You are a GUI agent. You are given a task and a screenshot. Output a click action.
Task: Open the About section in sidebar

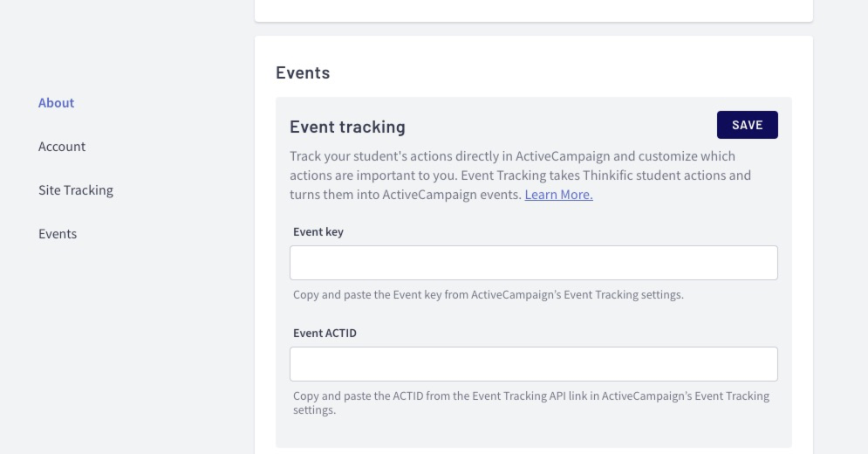[56, 102]
